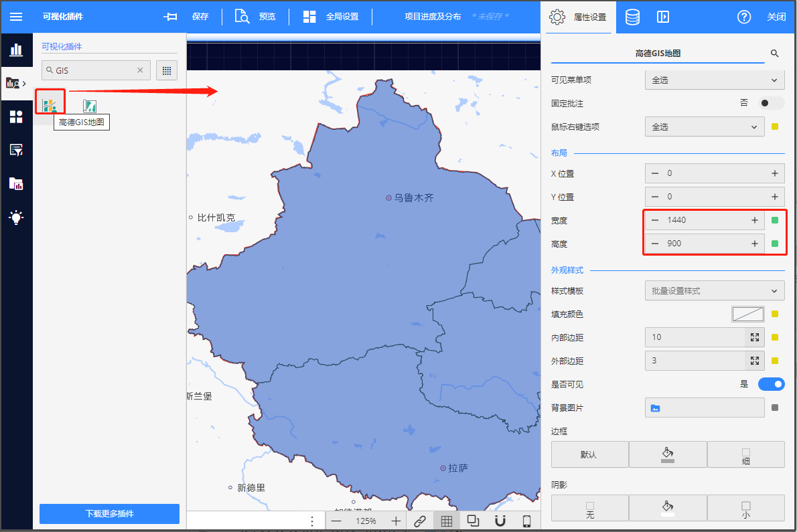Click the mobile device preview icon
The width and height of the screenshot is (797, 532).
point(526,521)
